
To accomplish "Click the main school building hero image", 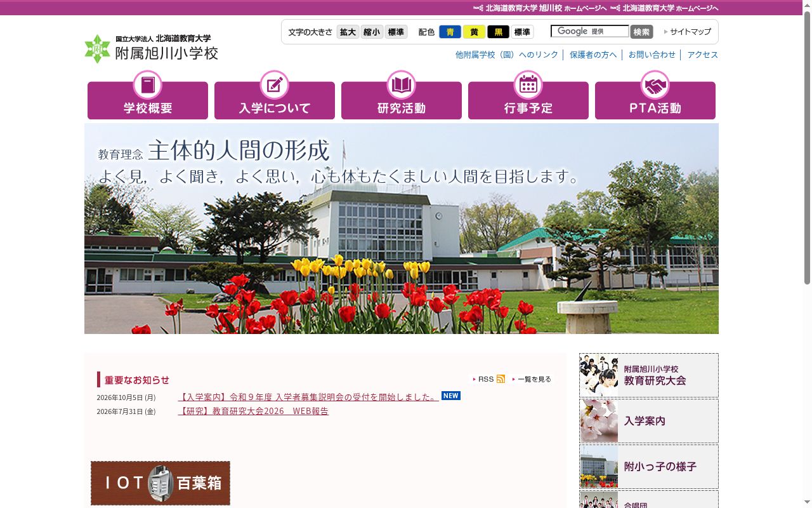I will point(402,229).
